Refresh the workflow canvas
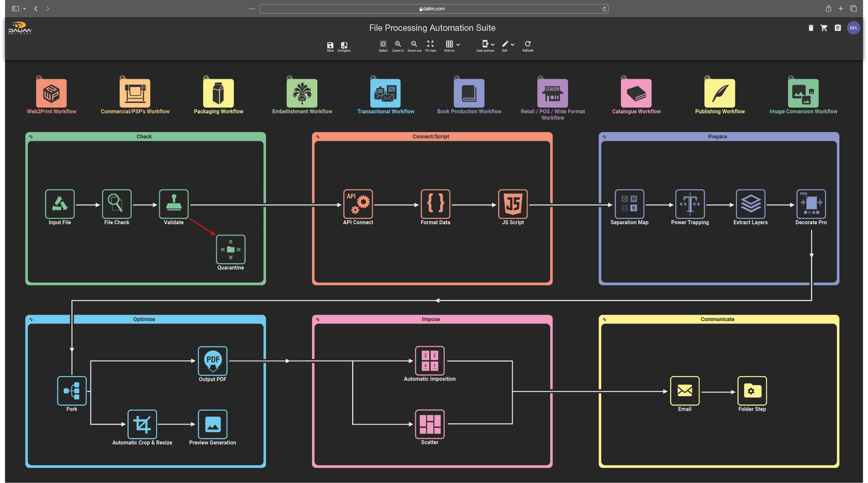The width and height of the screenshot is (868, 483). coord(527,44)
